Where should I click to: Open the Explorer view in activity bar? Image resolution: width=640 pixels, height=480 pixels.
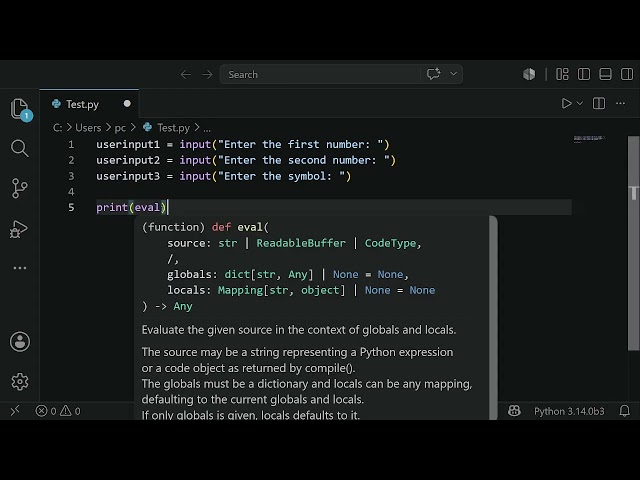click(x=20, y=109)
